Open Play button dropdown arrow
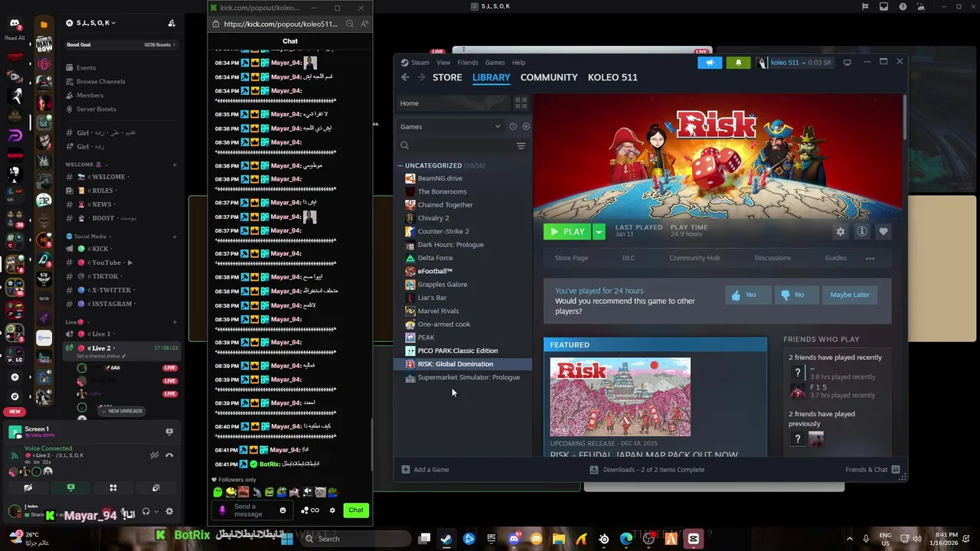Viewport: 980px width, 551px height. (x=599, y=232)
